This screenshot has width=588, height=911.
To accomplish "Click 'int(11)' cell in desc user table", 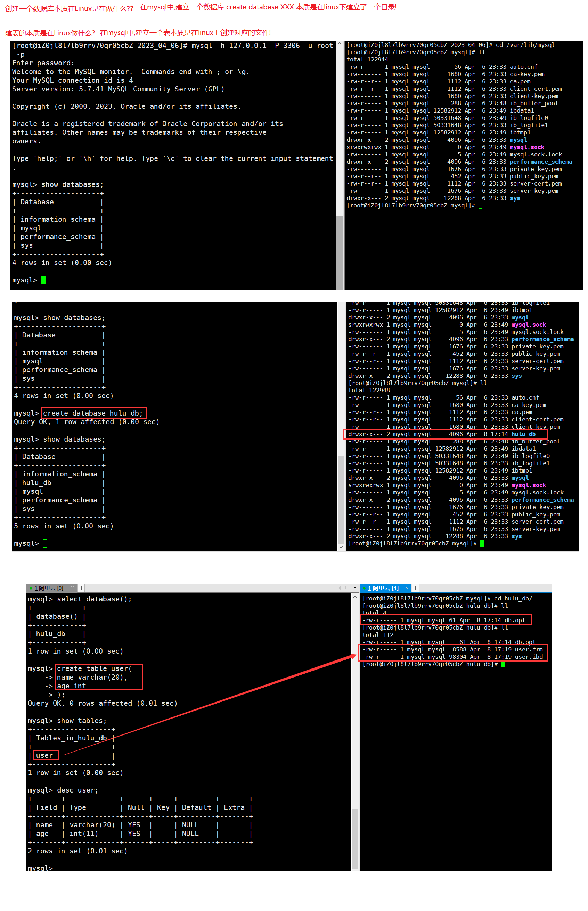I will pyautogui.click(x=84, y=834).
